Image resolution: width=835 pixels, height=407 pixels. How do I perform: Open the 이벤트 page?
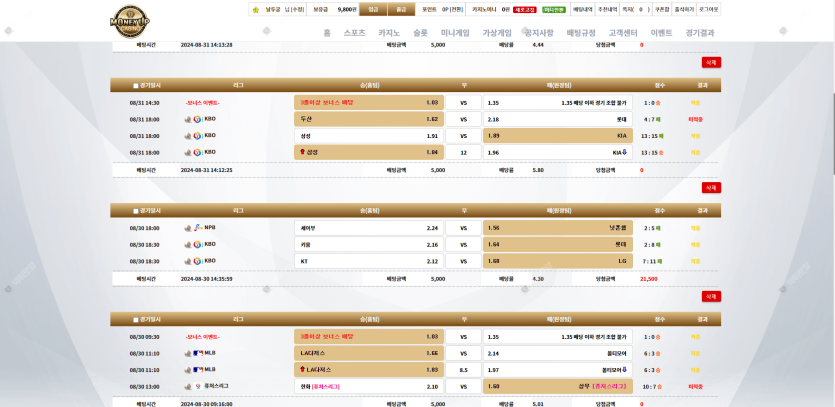click(x=661, y=32)
